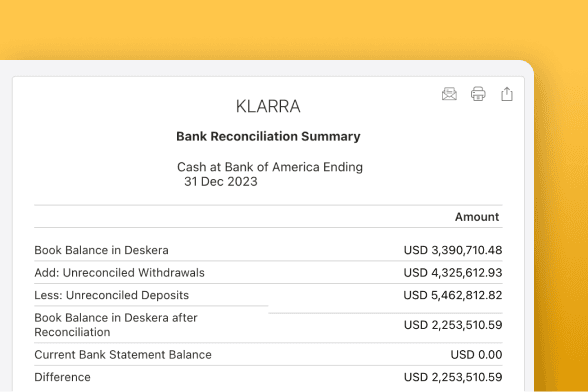Click the after-reconciliation balance USD 2,253,510.59

tap(453, 325)
